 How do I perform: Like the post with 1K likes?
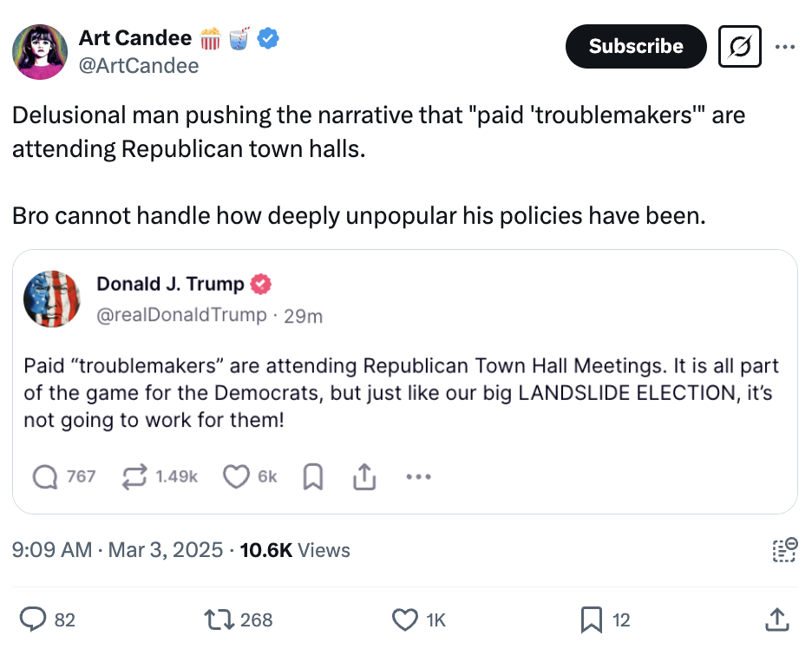coord(406,619)
